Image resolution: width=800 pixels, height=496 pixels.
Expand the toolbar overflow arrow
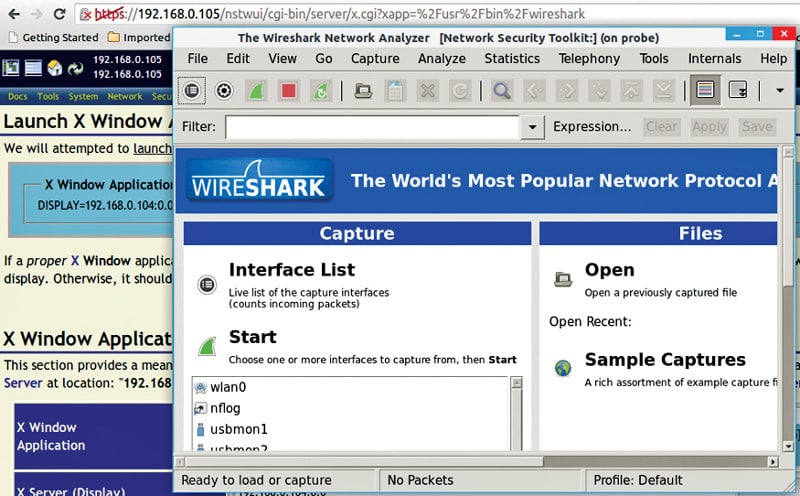(779, 91)
